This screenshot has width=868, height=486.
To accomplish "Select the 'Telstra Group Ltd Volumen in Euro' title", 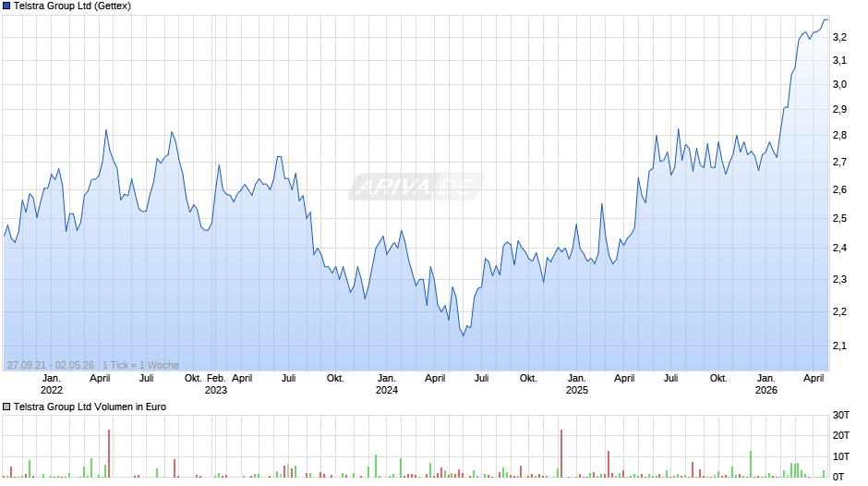I will coord(90,407).
